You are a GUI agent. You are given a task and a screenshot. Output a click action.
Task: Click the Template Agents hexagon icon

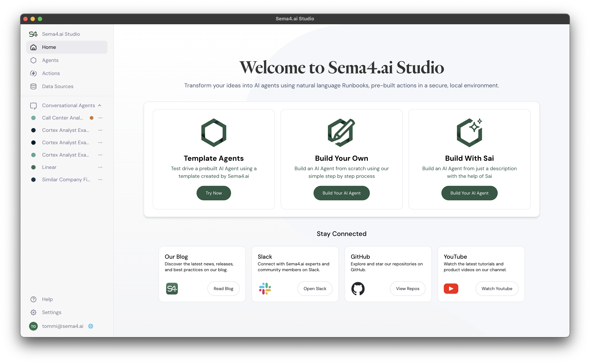tap(214, 133)
